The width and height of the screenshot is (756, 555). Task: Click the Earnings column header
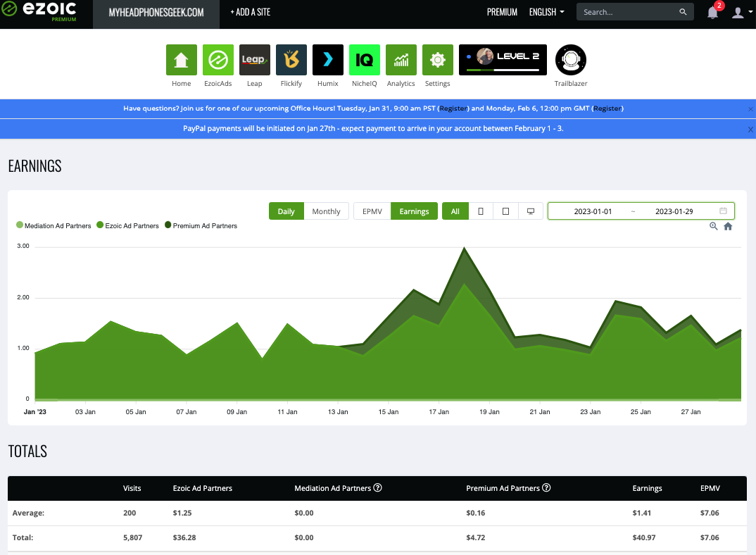point(647,488)
